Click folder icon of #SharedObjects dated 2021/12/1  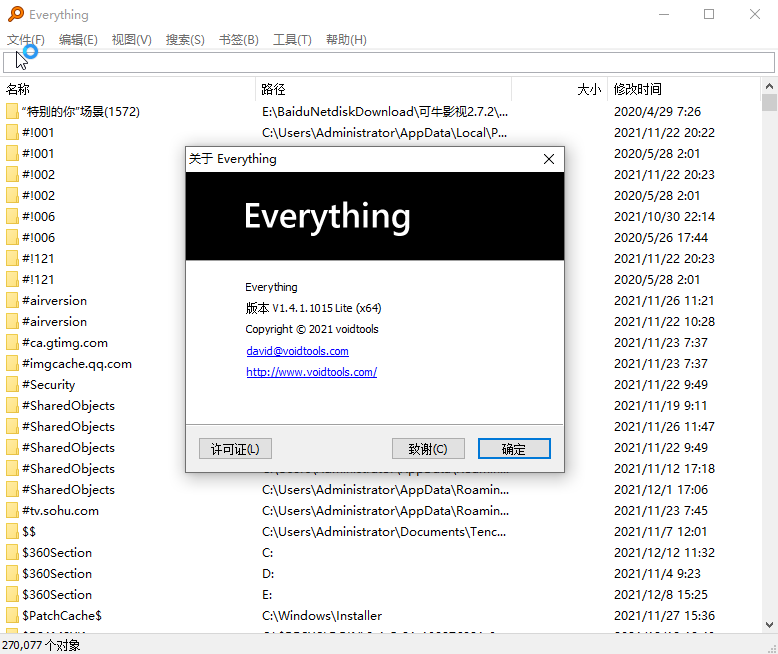click(12, 490)
